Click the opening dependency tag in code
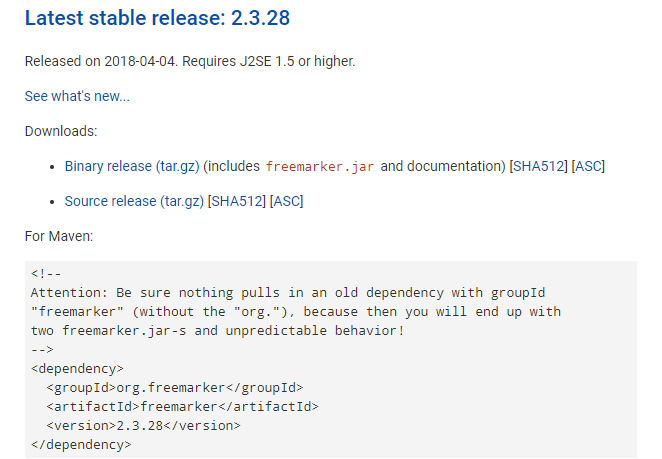 pos(77,369)
